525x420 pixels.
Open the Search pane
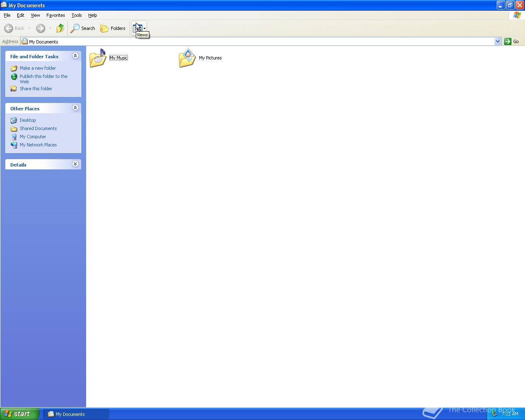pos(83,28)
